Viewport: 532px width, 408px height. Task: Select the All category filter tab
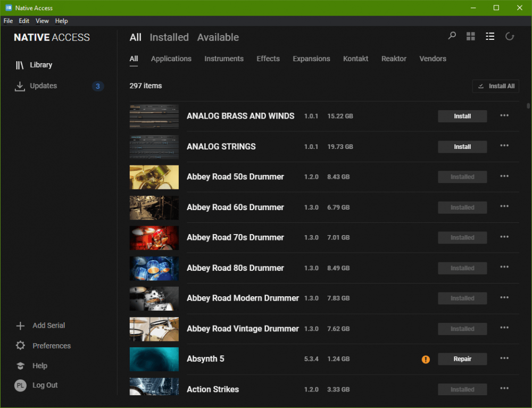click(134, 59)
